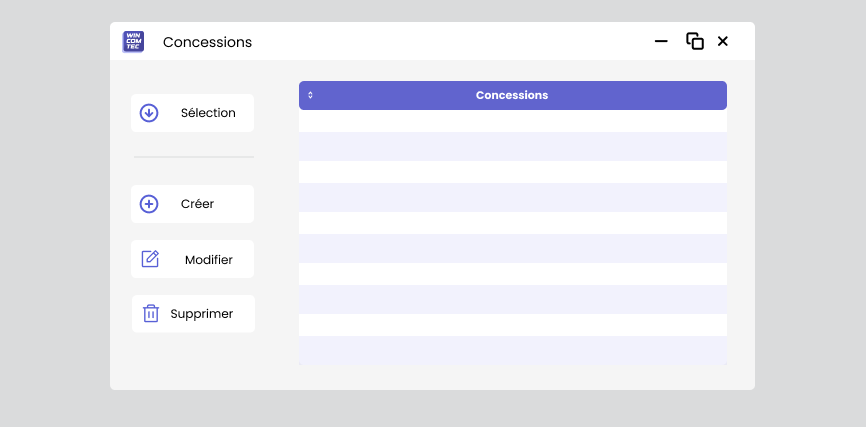Click the Modifier pencil edit icon
This screenshot has height=427, width=866.
pos(150,259)
